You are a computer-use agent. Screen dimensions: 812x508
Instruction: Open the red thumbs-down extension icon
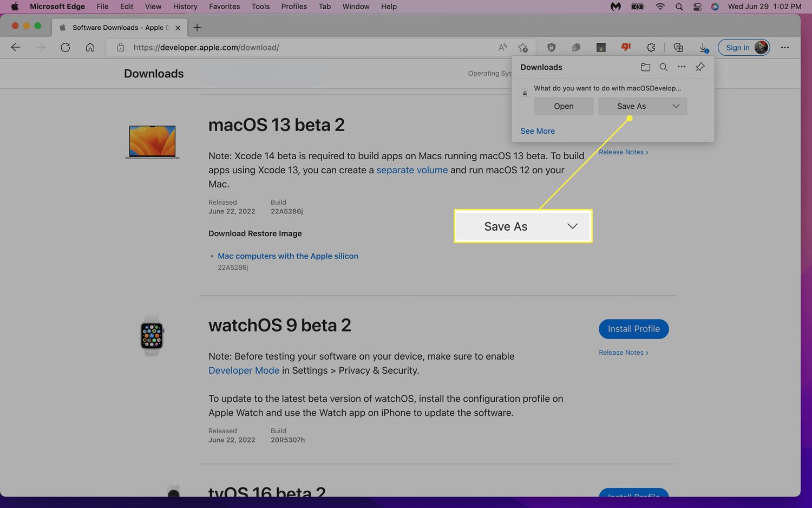(626, 48)
